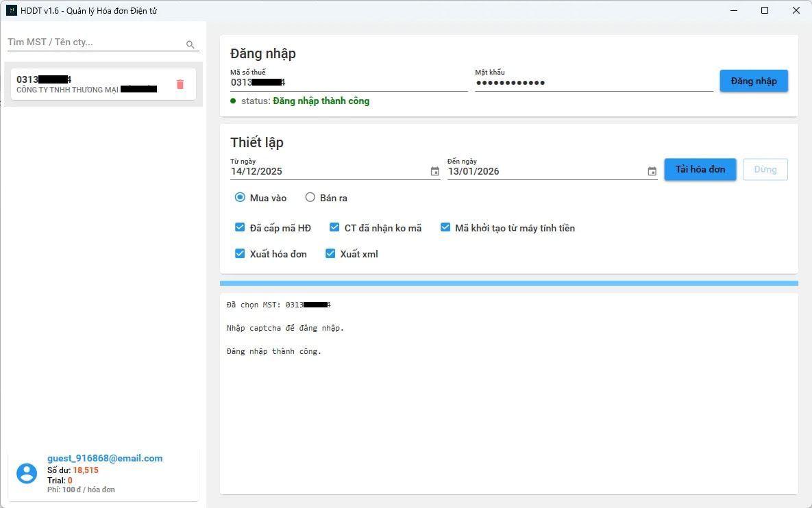Click the Đăng nhập button
812x508 pixels.
pyautogui.click(x=753, y=80)
